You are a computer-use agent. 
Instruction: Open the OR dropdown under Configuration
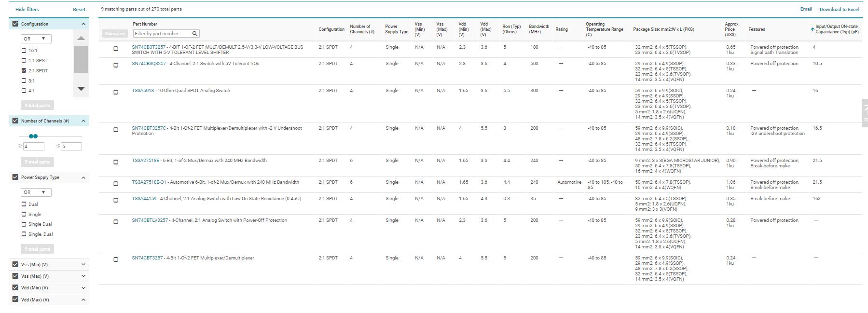pyautogui.click(x=36, y=39)
